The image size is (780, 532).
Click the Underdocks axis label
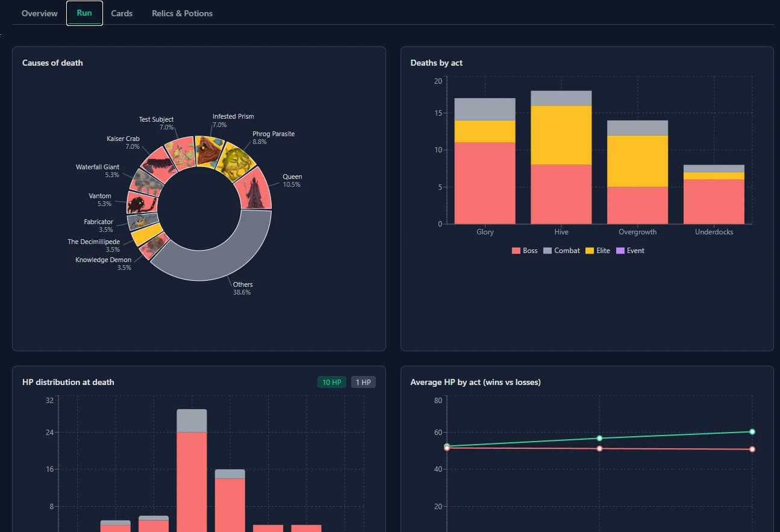(x=713, y=231)
